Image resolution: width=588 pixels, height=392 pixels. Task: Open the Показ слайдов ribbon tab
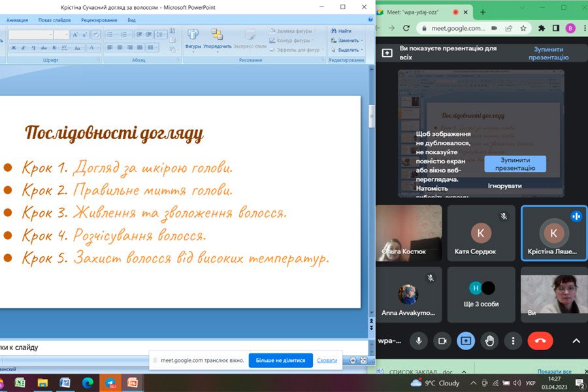54,20
